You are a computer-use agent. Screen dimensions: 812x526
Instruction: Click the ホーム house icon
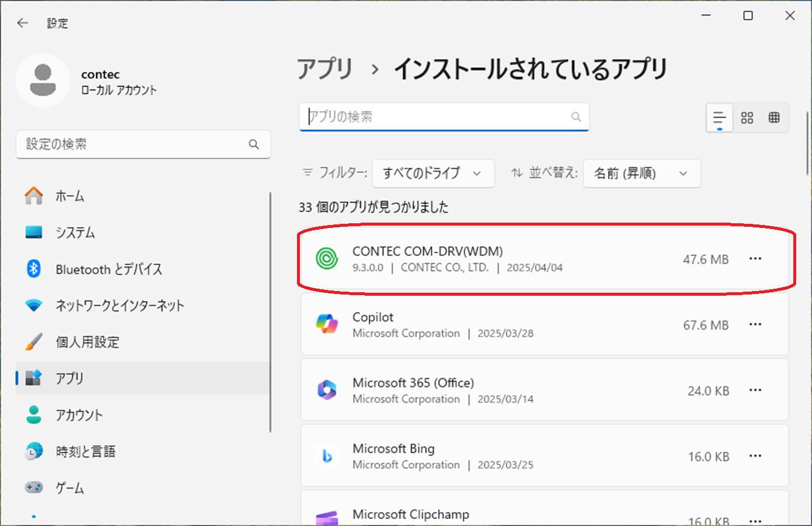tap(34, 196)
